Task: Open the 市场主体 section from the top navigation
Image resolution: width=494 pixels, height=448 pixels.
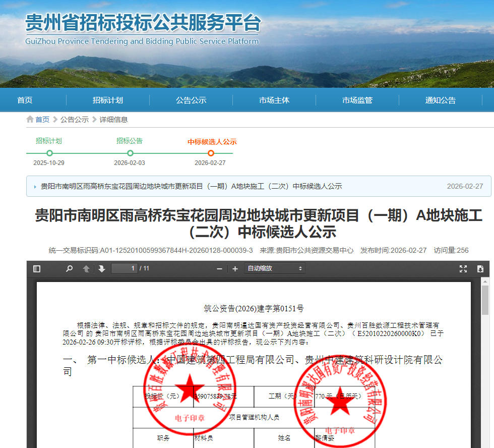Action: [x=273, y=100]
